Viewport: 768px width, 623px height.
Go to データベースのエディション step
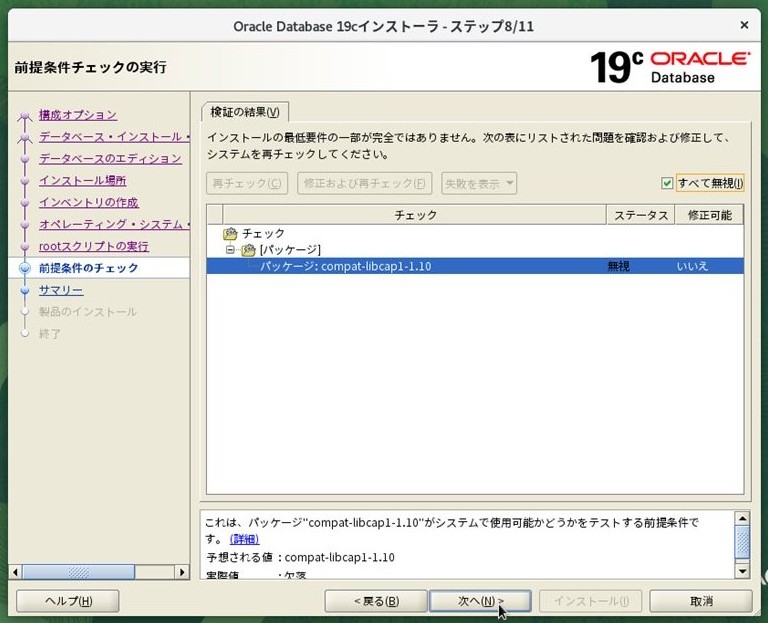click(x=110, y=159)
